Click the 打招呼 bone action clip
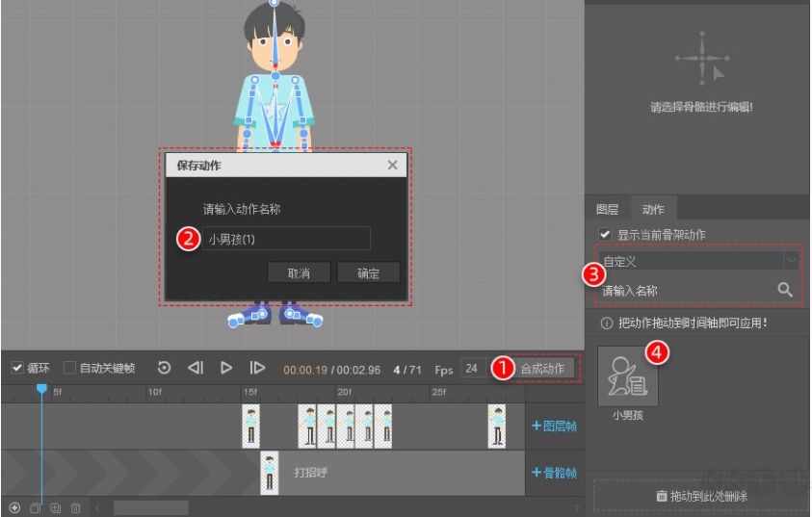This screenshot has height=517, width=812. click(402, 473)
